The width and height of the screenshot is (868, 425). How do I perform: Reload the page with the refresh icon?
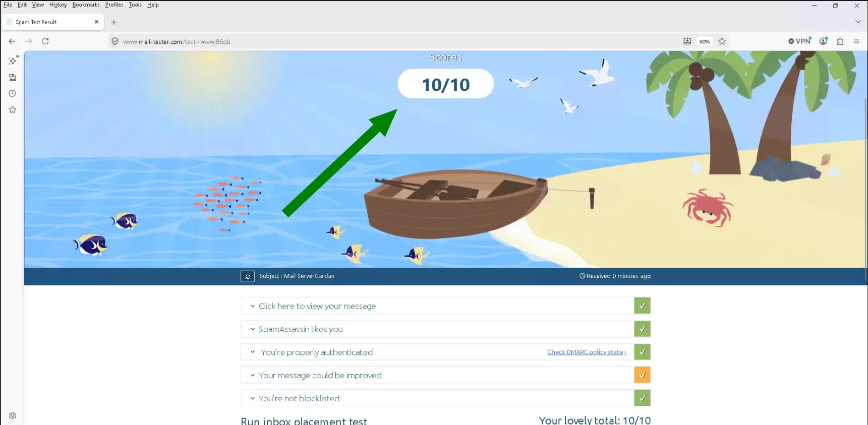point(45,41)
